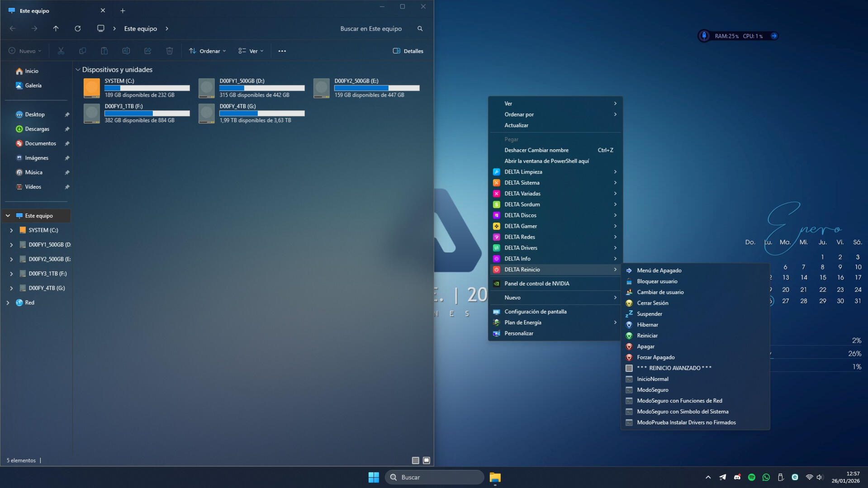Open File Explorer from the taskbar
This screenshot has width=868, height=488.
[495, 477]
